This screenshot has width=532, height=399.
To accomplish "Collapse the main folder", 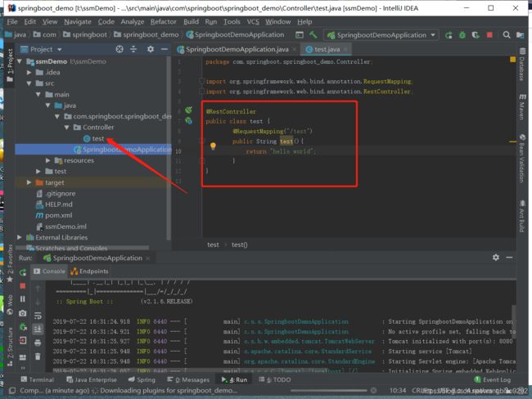I will pos(38,94).
